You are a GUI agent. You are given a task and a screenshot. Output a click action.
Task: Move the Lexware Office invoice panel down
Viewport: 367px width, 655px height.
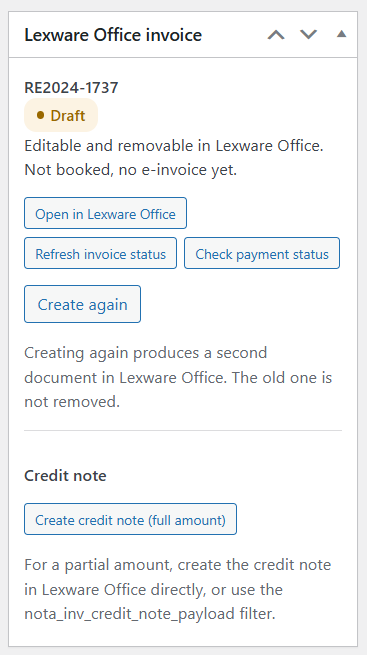309,35
